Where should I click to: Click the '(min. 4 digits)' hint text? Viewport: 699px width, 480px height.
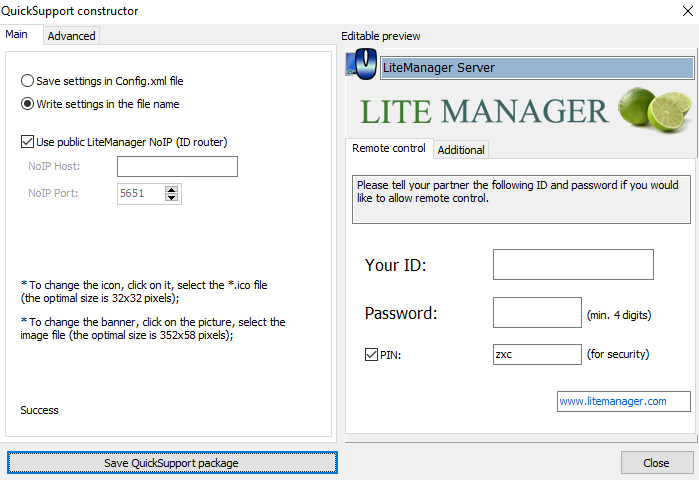tap(619, 315)
